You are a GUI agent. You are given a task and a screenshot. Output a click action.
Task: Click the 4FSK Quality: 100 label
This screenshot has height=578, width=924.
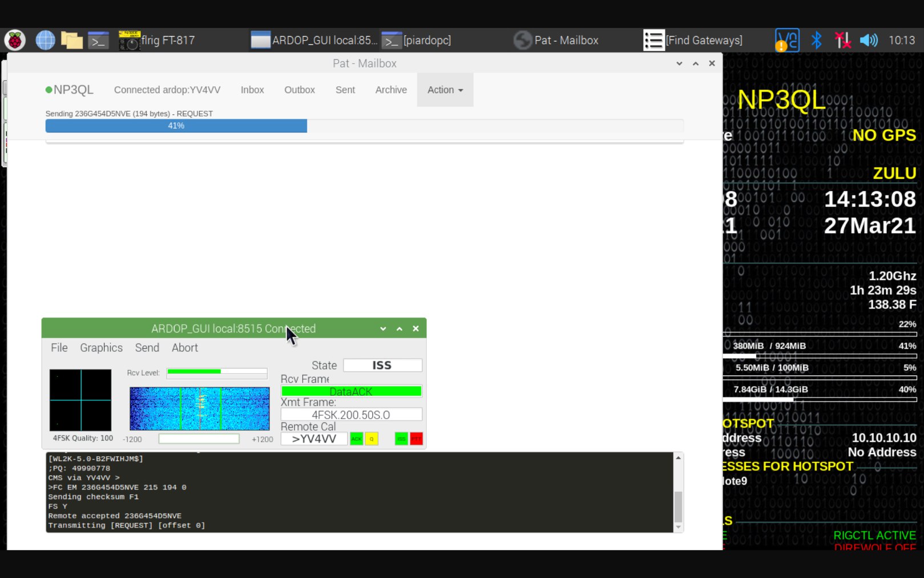[x=83, y=438]
